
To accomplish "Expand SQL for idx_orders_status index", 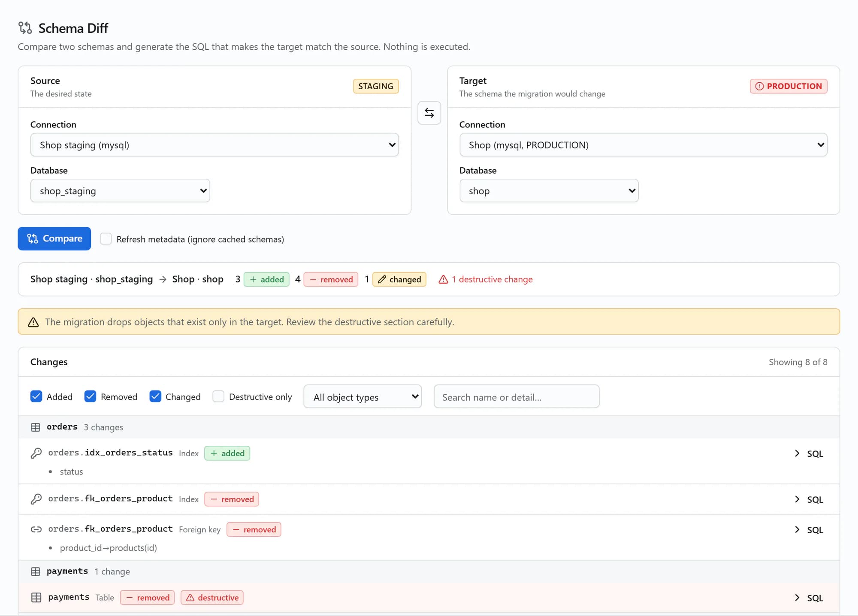I will tap(809, 454).
